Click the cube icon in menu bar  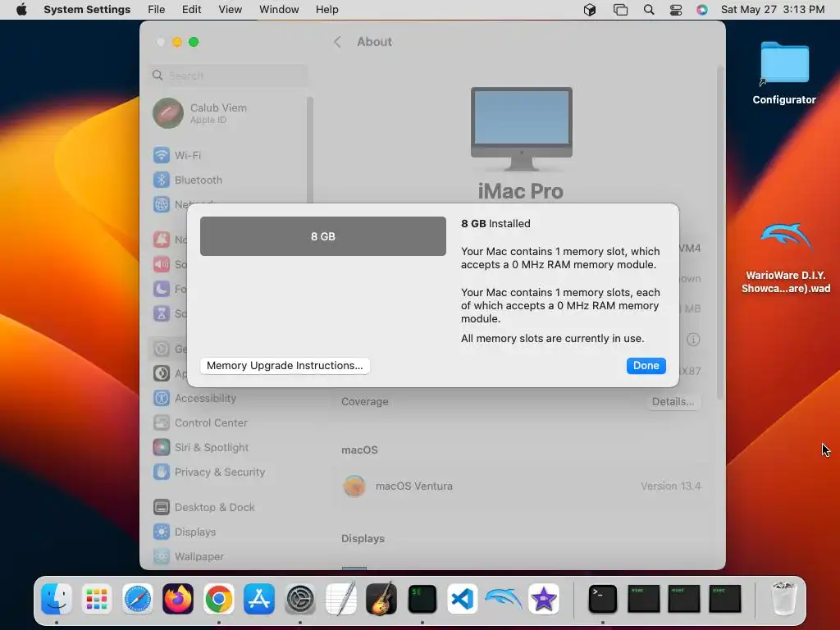(590, 10)
